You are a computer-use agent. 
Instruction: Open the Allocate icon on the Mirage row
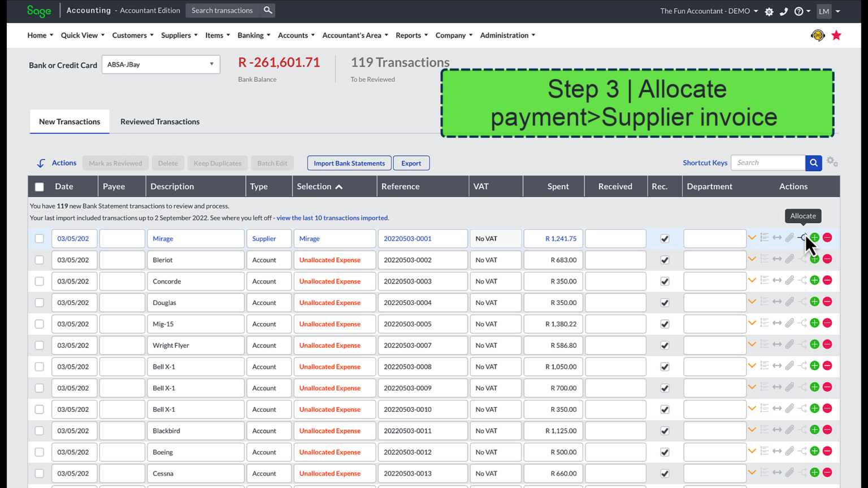coord(802,237)
